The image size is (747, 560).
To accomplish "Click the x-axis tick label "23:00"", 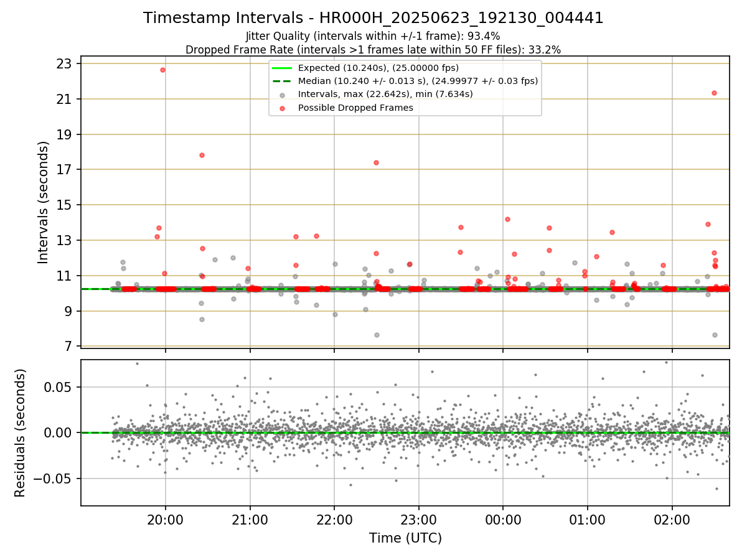I will click(x=418, y=520).
